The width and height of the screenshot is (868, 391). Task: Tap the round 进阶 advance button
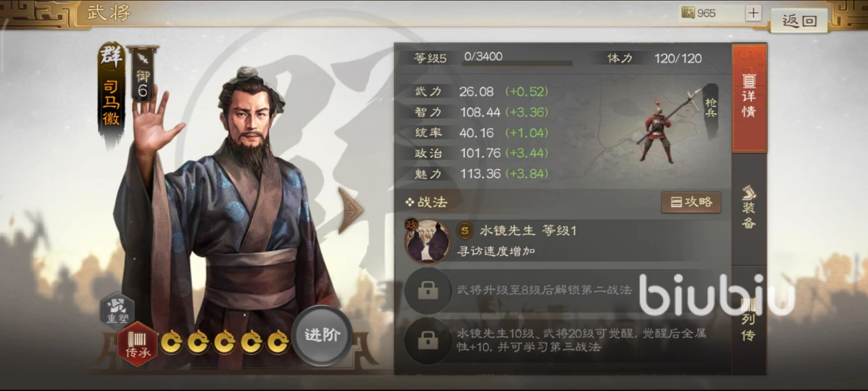(322, 335)
